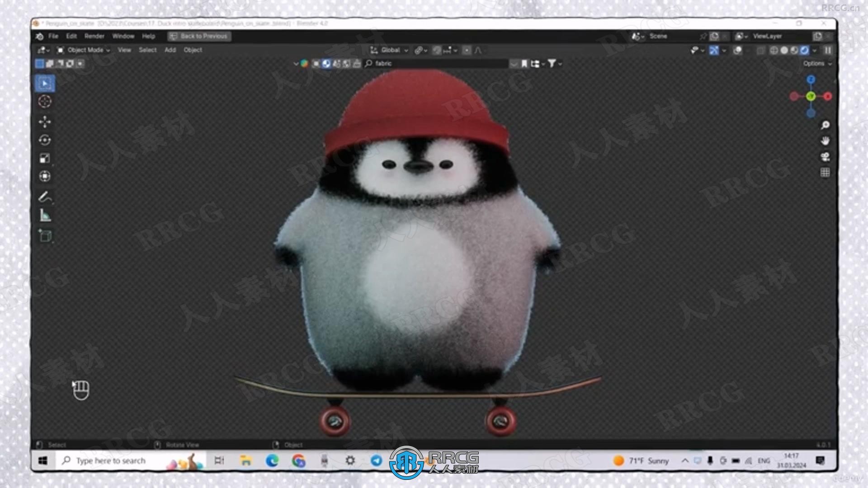Image resolution: width=868 pixels, height=488 pixels.
Task: Set select mode to new selection
Action: (40, 64)
